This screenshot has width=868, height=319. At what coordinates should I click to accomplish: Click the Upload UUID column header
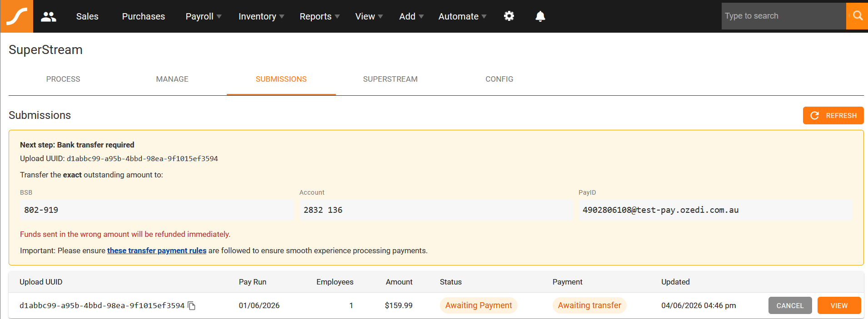pos(41,282)
